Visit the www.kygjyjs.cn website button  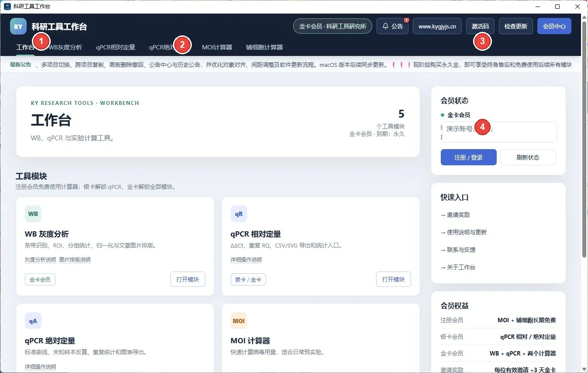tap(437, 26)
